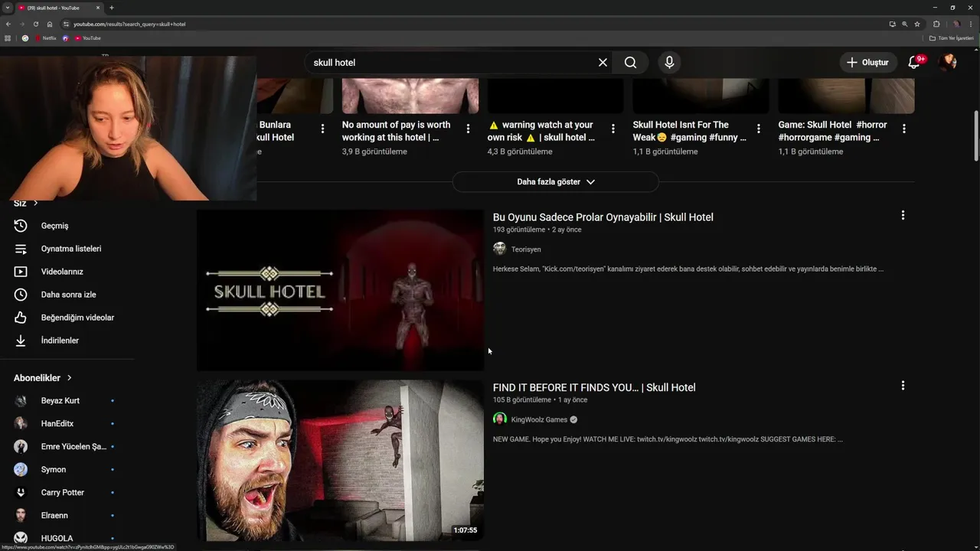Open short 'Skull Hotel Isnt For The Weak'
Viewport: 980px width, 551px height.
coord(689,131)
